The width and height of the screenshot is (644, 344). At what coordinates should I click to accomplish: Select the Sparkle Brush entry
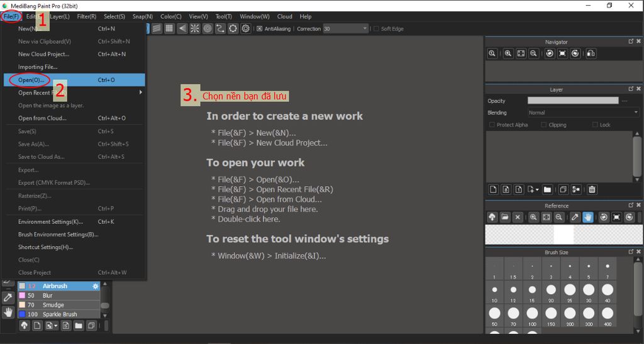pos(58,314)
